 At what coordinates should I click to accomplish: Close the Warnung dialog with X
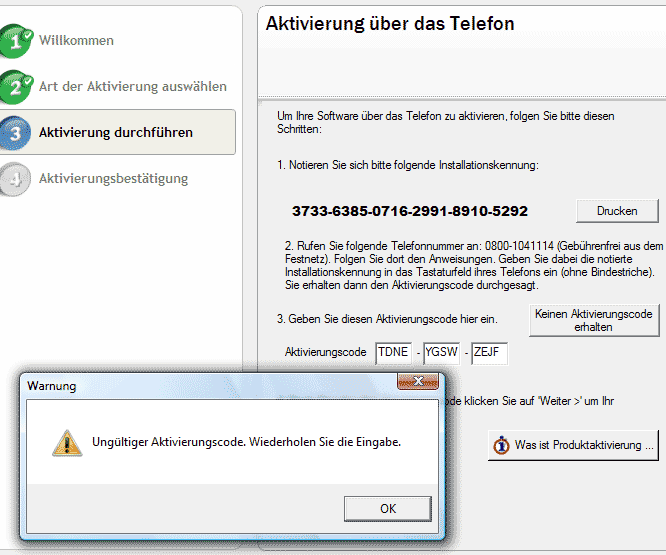click(418, 381)
